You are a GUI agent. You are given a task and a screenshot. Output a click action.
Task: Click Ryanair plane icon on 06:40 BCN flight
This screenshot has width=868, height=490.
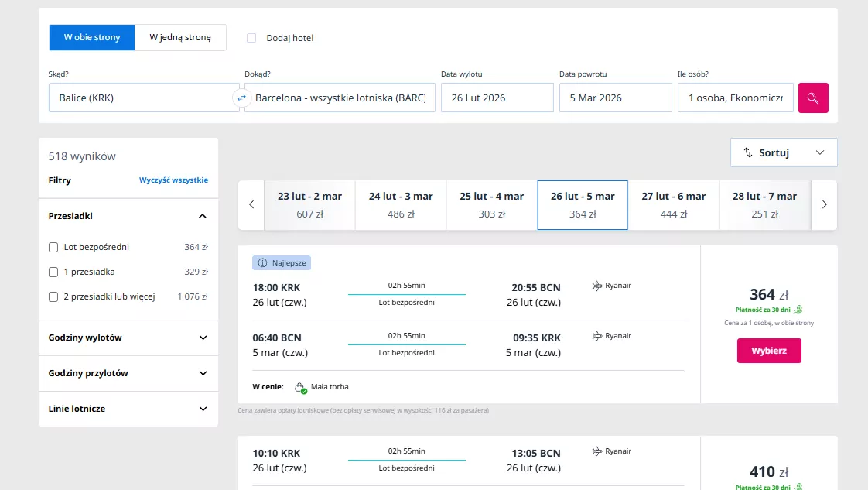[x=597, y=336]
